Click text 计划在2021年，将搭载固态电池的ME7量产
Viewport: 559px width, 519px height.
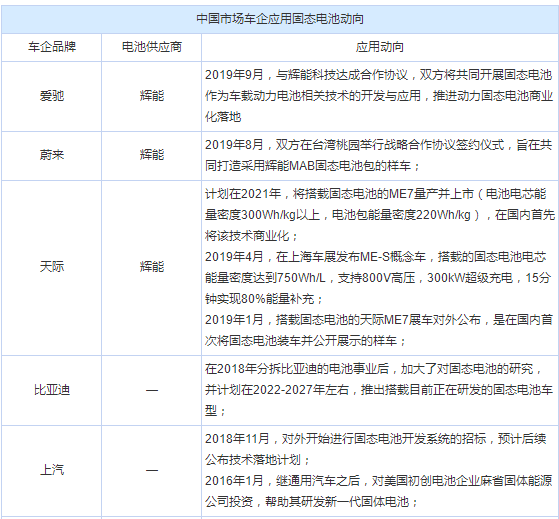[375, 194]
